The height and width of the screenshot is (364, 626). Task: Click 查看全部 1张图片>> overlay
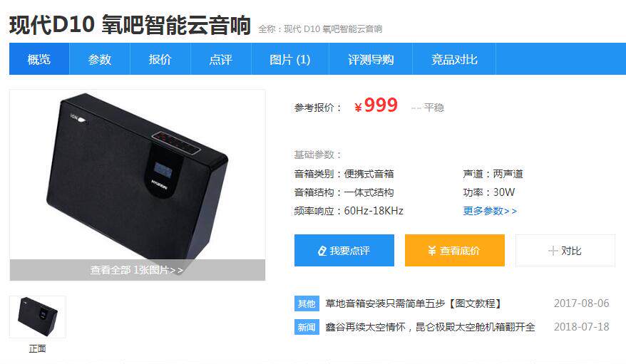coord(138,270)
